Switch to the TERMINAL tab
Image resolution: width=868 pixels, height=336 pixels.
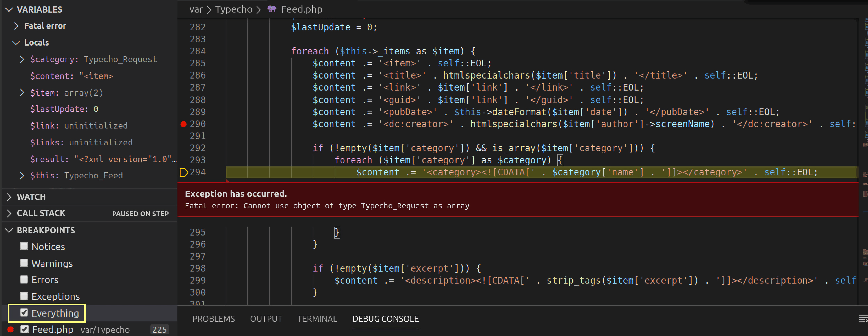[x=317, y=319]
